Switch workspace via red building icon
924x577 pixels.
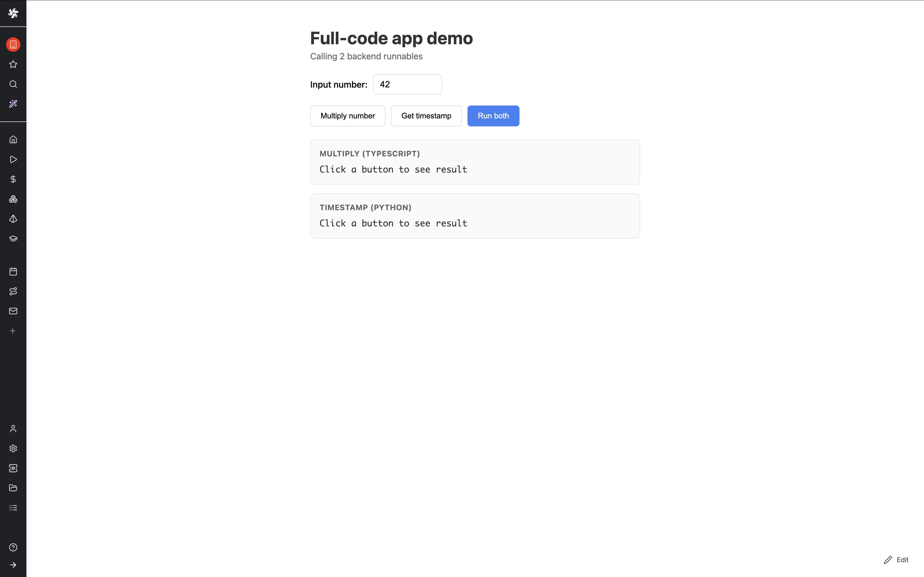13,44
